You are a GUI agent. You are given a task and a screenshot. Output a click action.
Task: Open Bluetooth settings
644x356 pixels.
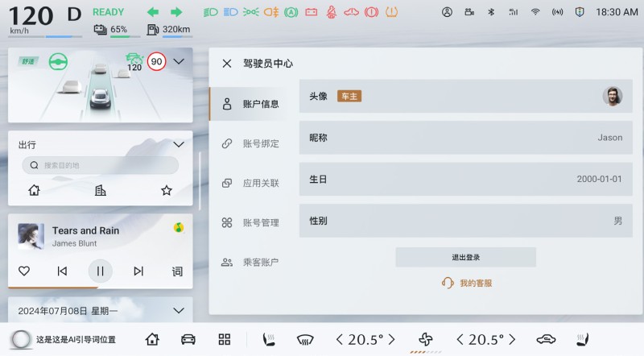[491, 12]
